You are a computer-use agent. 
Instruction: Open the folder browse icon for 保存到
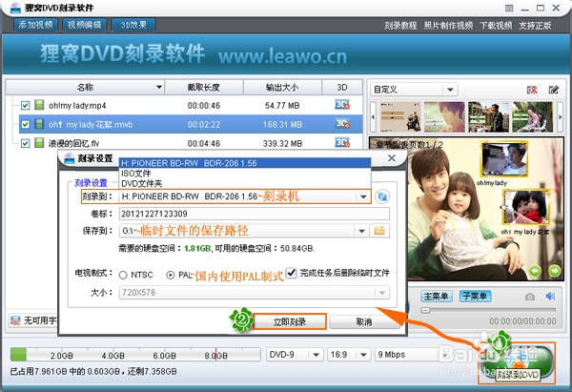(x=379, y=231)
